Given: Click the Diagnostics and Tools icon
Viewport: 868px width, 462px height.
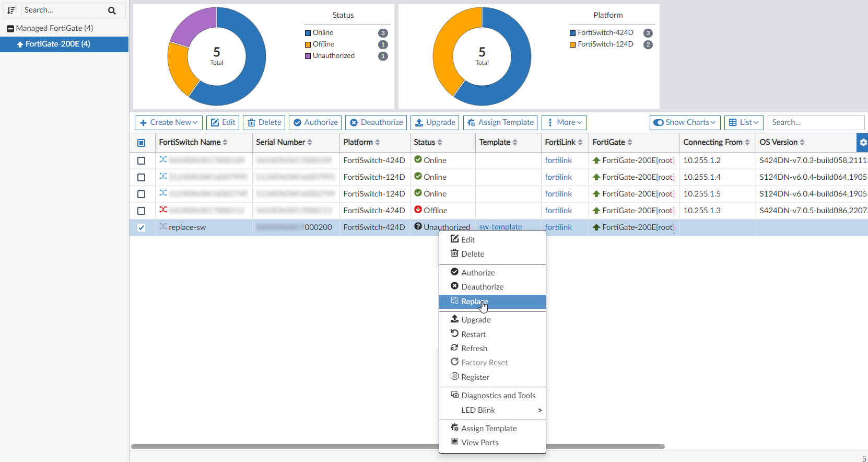Looking at the screenshot, I should (455, 395).
